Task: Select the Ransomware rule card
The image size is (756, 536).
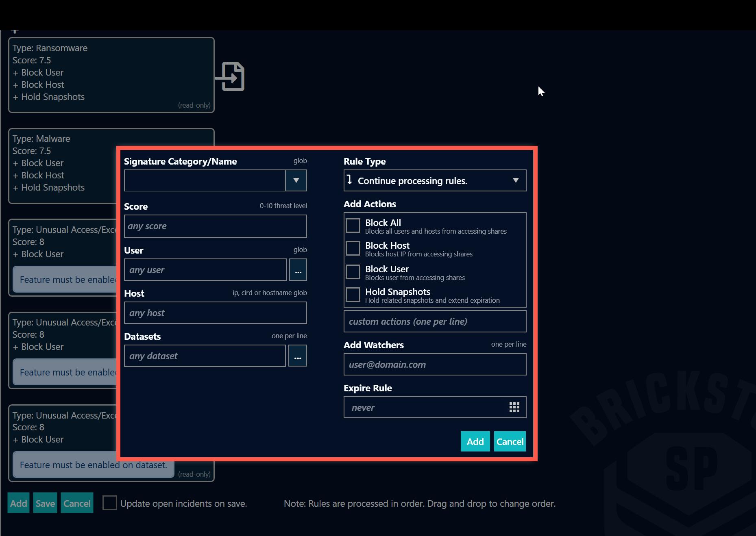Action: 111,75
